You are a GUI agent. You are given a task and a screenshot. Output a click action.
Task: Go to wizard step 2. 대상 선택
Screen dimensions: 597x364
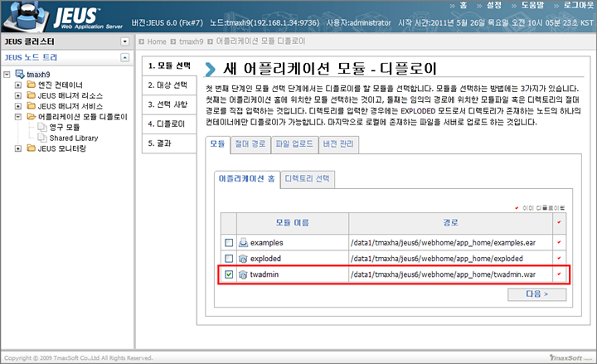(x=169, y=85)
